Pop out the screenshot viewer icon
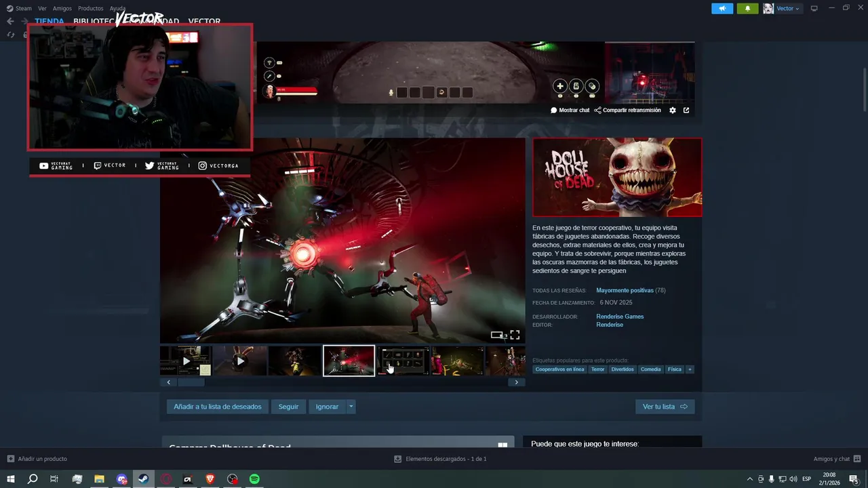The image size is (868, 488). coord(498,335)
